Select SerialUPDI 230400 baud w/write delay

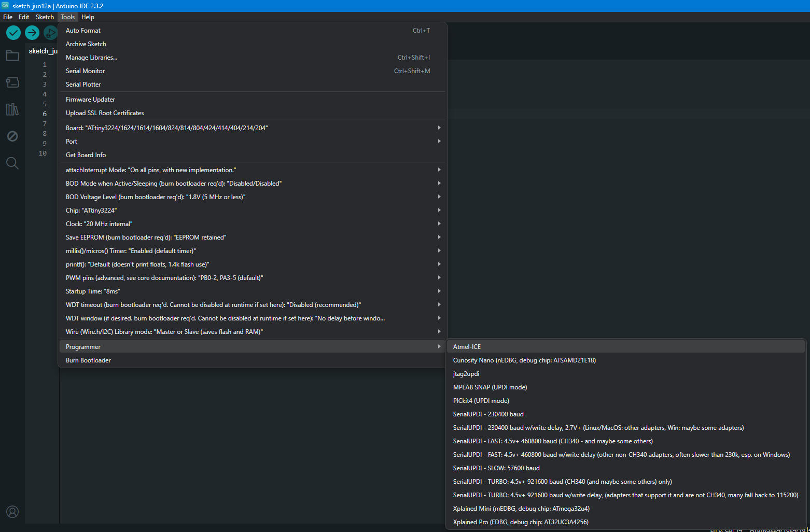click(626, 428)
